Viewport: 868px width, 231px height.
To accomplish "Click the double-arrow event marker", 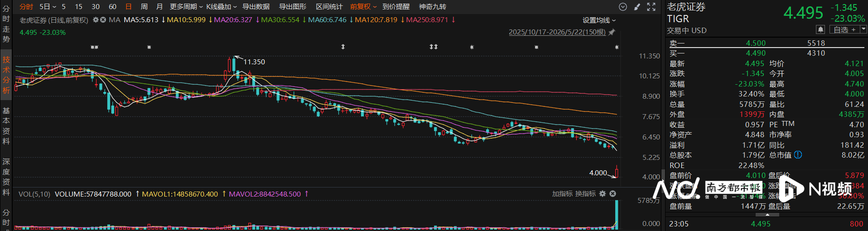I will click(x=434, y=47).
